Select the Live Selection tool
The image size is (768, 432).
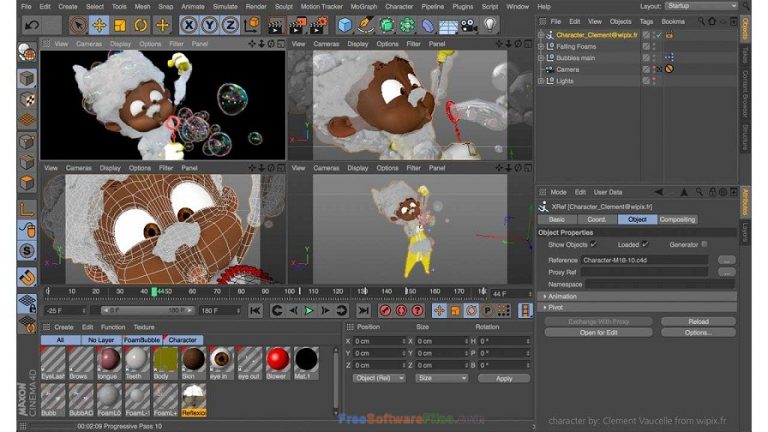point(78,25)
